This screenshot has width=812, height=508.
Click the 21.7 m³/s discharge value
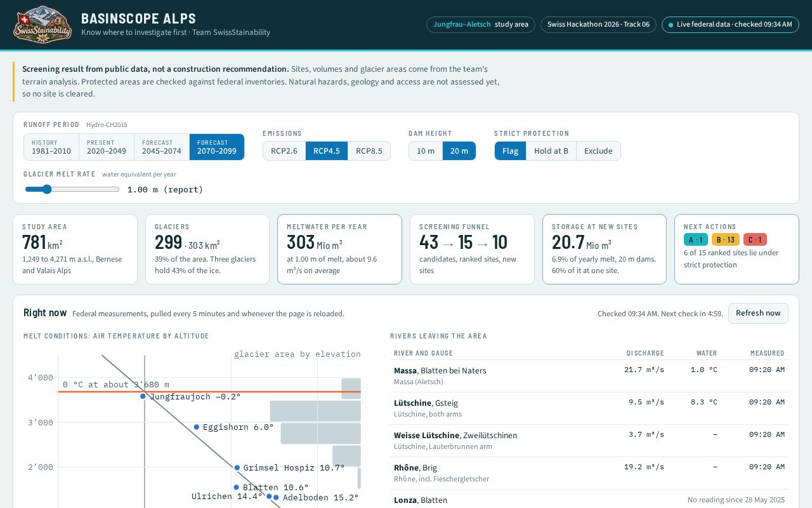[644, 370]
